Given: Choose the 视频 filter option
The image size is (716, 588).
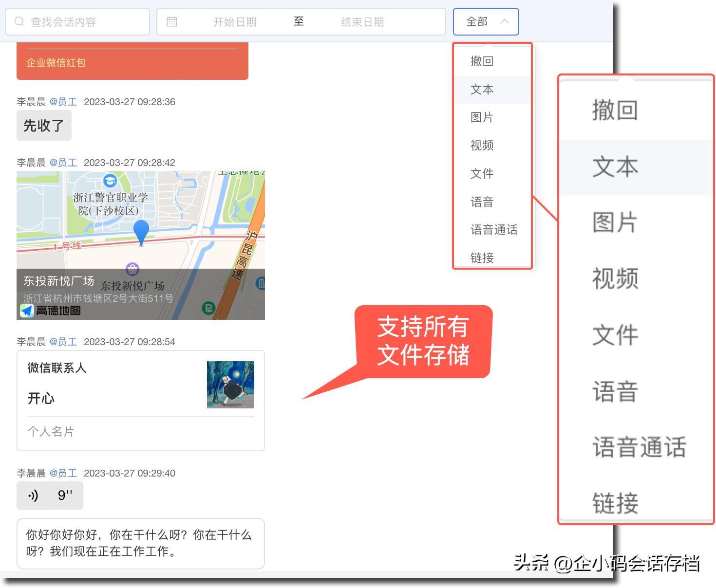Looking at the screenshot, I should click(481, 145).
